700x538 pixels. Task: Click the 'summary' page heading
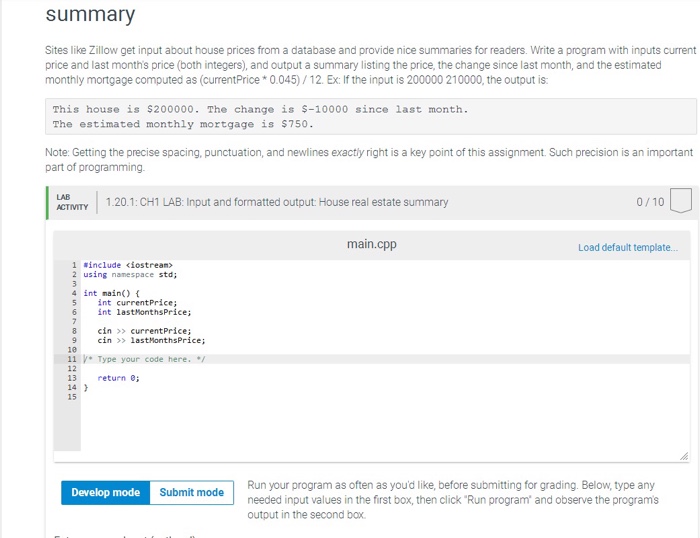coord(90,14)
